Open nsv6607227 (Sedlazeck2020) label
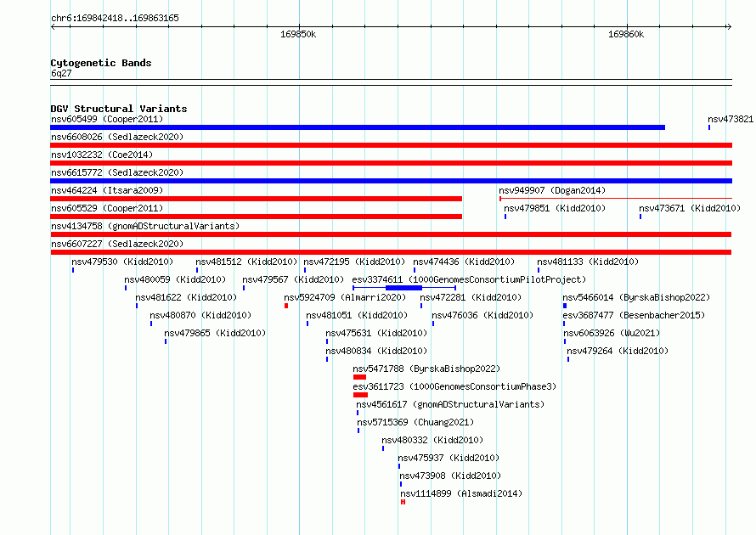This screenshot has height=535, width=756. [x=117, y=244]
